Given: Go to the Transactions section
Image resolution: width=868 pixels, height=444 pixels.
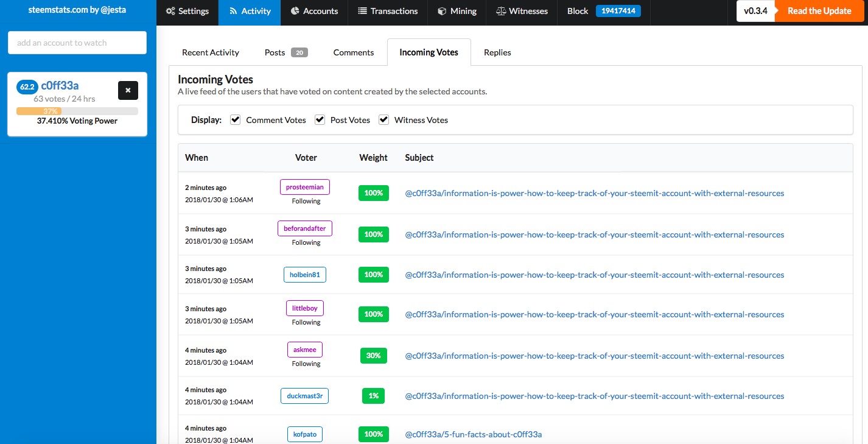Looking at the screenshot, I should (x=388, y=11).
